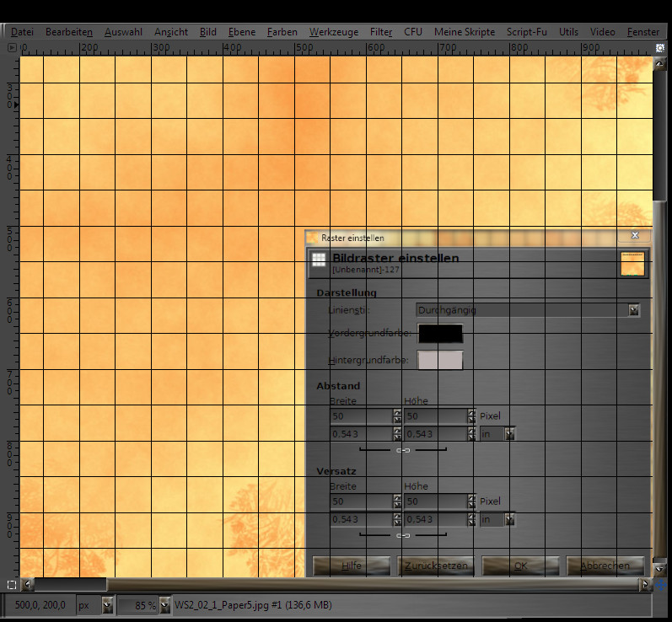
Task: Open the Hintergrundfarbe gray color swatch
Action: click(440, 360)
